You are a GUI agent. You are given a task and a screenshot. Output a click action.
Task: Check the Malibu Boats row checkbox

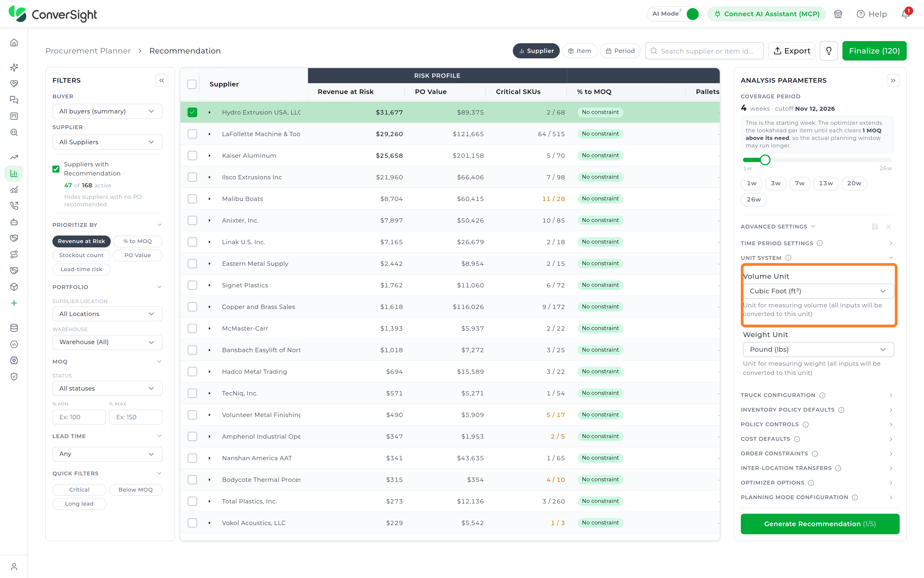point(192,199)
